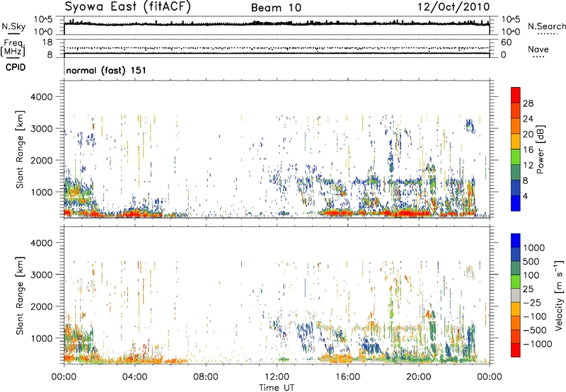Click the '4000' tick on the power plot
The width and height of the screenshot is (566, 392).
[41, 97]
